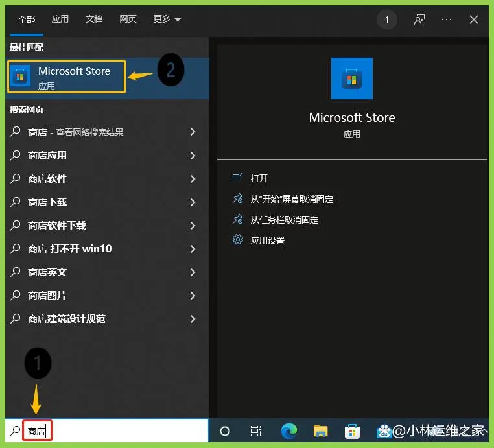Switch to the 网页 tab
Screen dimensions: 494x448
click(x=128, y=19)
